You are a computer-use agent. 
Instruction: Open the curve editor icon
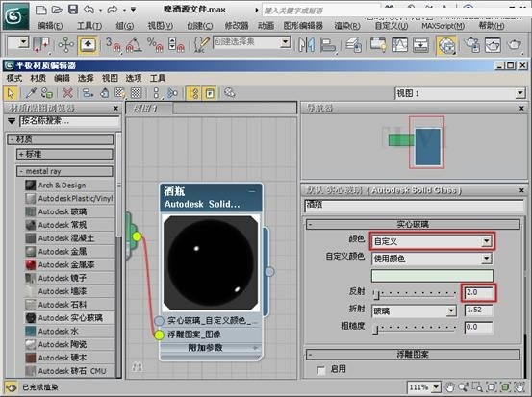click(399, 45)
